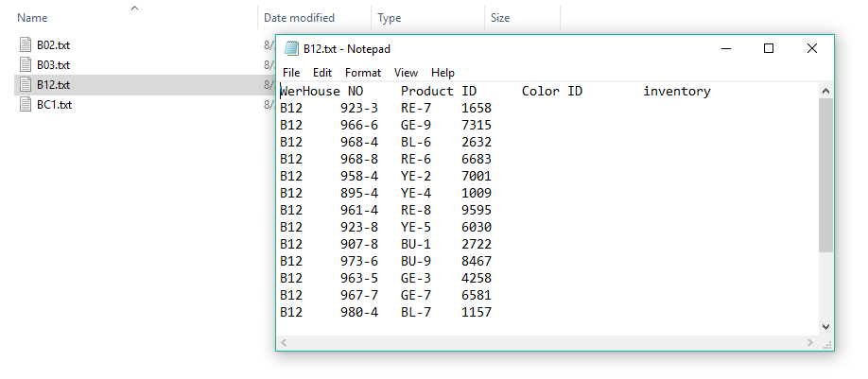
Task: Click the Notepad icon in title bar
Action: tap(291, 49)
